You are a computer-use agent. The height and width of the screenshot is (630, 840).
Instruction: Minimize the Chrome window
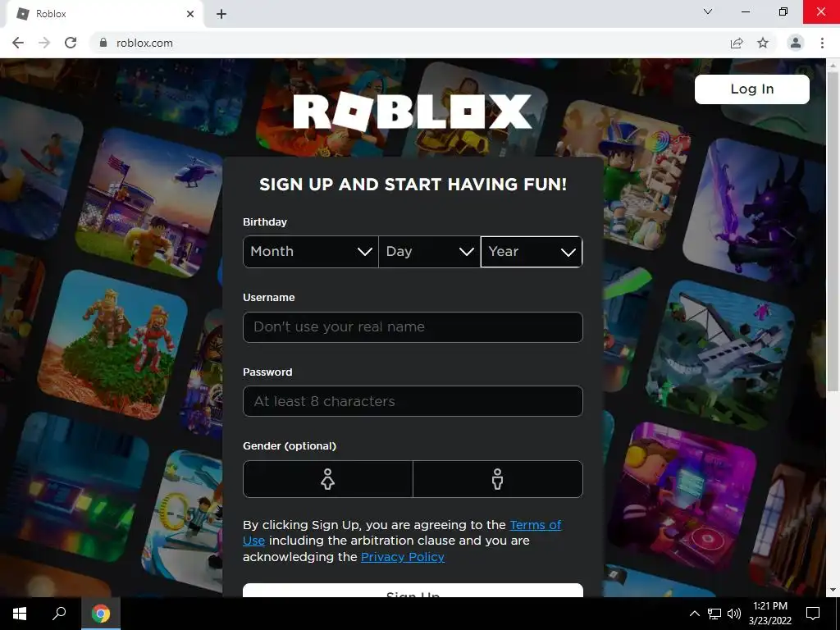point(746,11)
